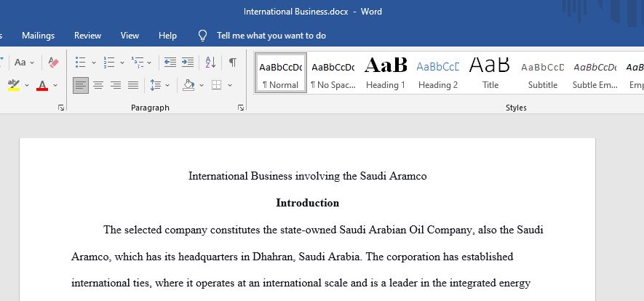644x301 pixels.
Task: Open the Highlight Color dropdown arrow
Action: coord(27,85)
